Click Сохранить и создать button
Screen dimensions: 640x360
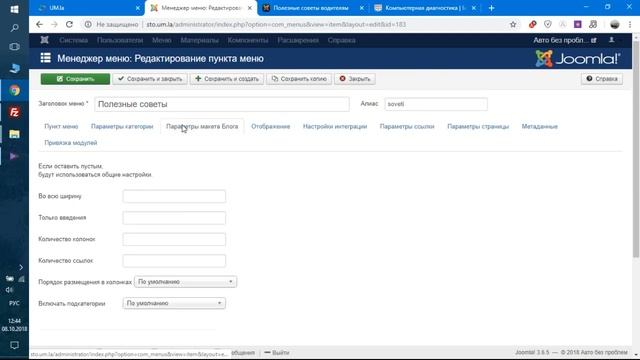227,79
